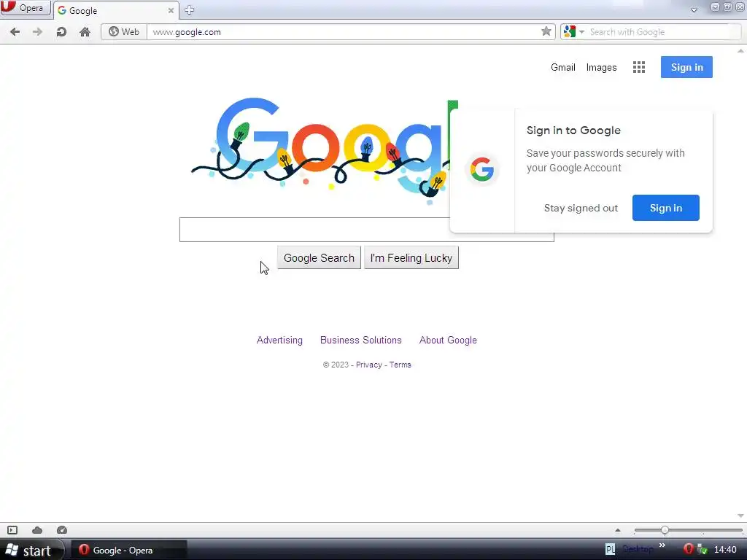Open Gmail link
747x560 pixels.
563,67
